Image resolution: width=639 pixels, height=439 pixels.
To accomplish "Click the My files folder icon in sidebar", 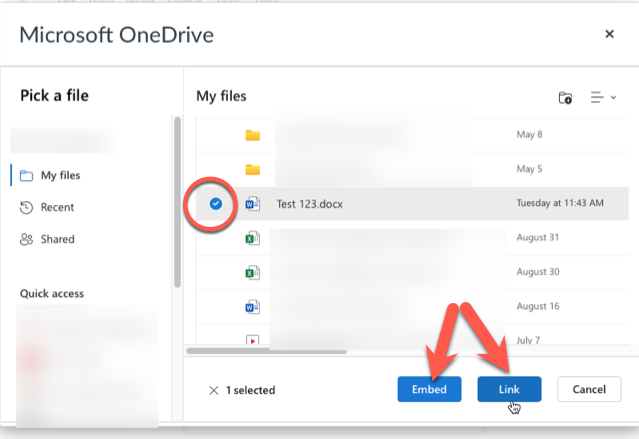I will pyautogui.click(x=26, y=175).
